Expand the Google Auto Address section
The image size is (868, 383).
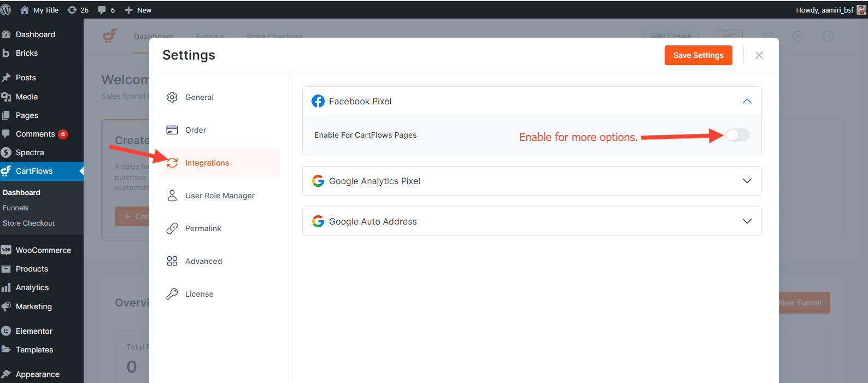pyautogui.click(x=747, y=221)
